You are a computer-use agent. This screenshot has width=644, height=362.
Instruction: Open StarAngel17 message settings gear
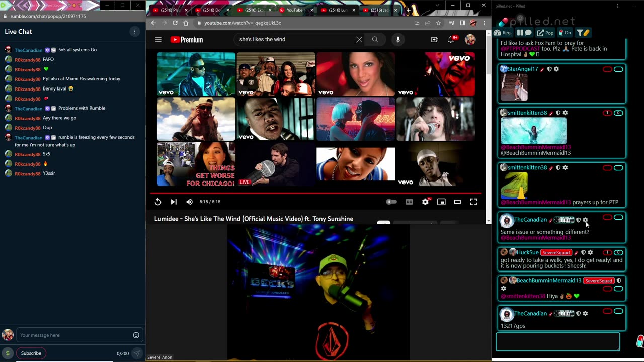[x=556, y=69]
